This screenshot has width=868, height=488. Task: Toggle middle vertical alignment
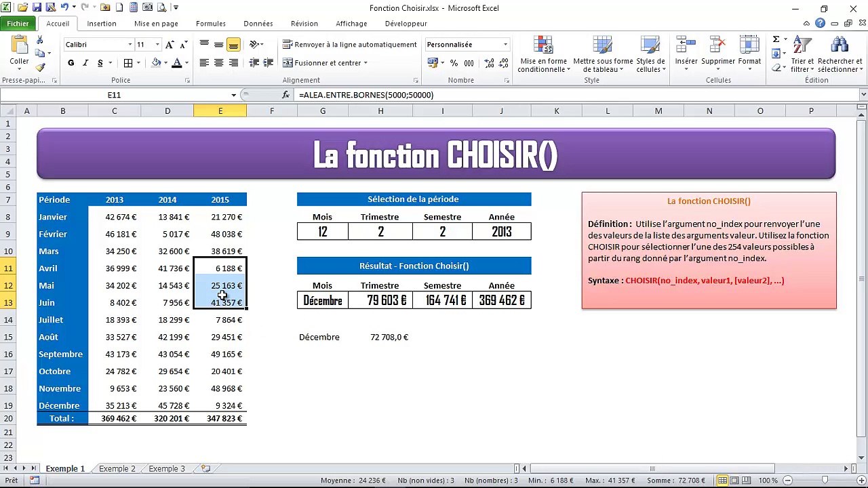click(x=218, y=45)
